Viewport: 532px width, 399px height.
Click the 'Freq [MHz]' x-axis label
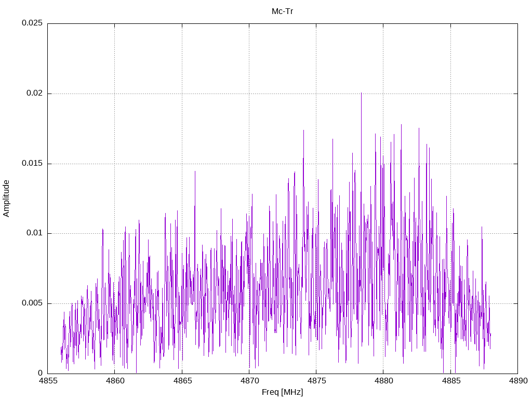(x=282, y=392)
